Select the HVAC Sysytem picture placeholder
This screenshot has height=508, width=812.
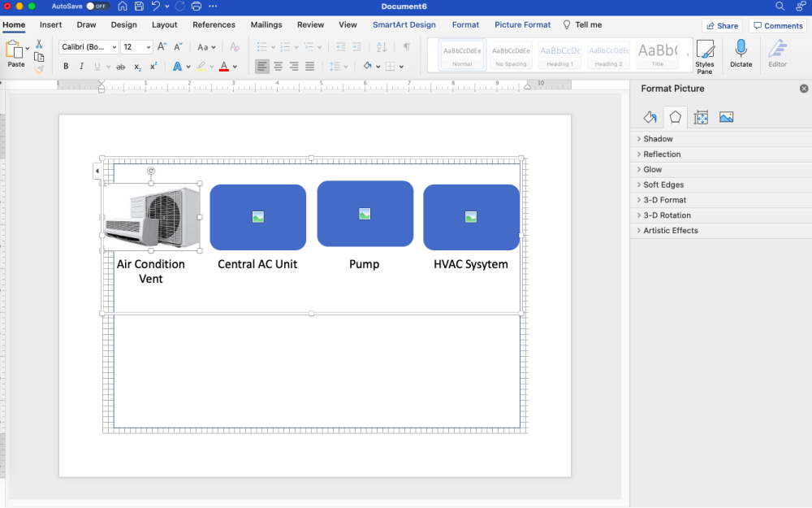pos(471,216)
